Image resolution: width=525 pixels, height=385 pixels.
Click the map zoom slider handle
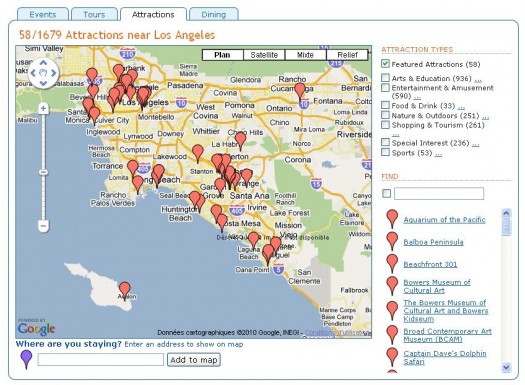[x=43, y=172]
